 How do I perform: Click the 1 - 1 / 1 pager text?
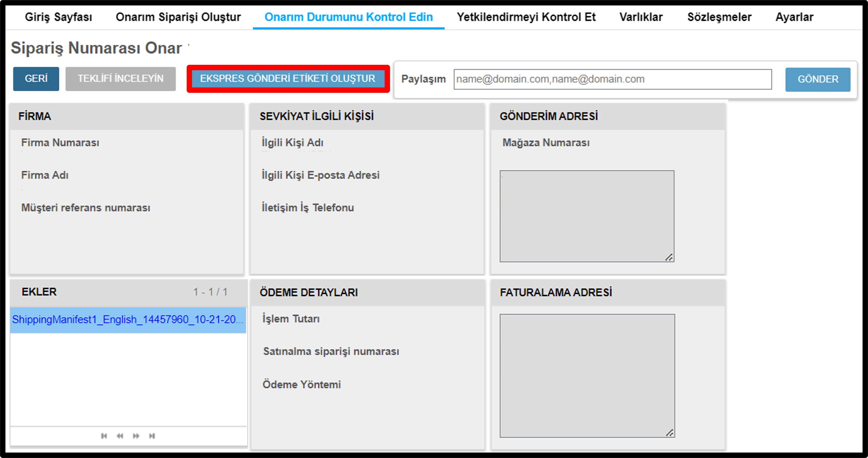click(210, 292)
